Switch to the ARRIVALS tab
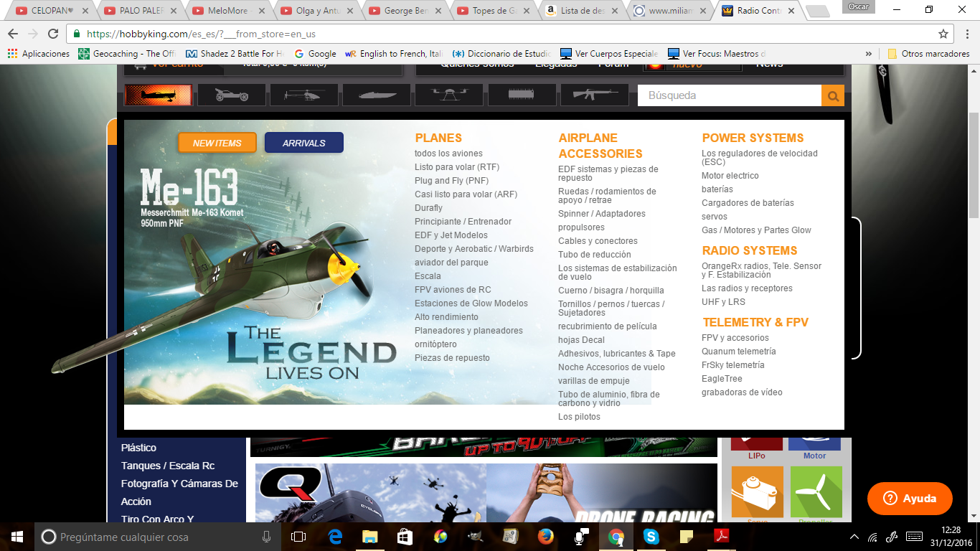The width and height of the screenshot is (980, 551). pyautogui.click(x=303, y=143)
